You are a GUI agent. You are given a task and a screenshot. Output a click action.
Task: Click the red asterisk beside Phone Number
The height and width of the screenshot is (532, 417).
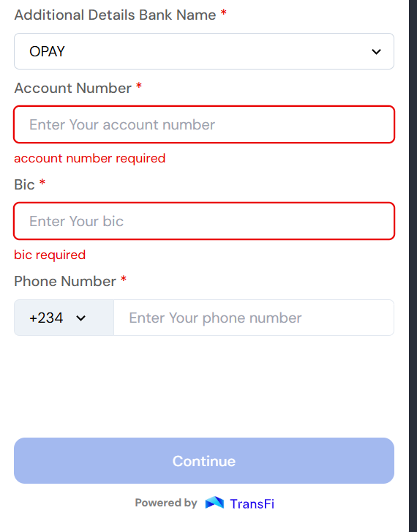pos(124,279)
